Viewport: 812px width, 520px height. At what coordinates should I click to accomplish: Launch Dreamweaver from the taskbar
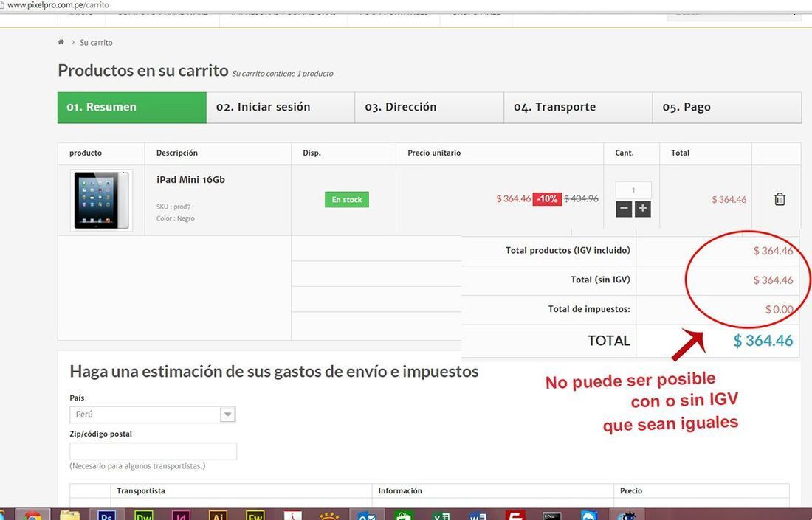point(143,516)
